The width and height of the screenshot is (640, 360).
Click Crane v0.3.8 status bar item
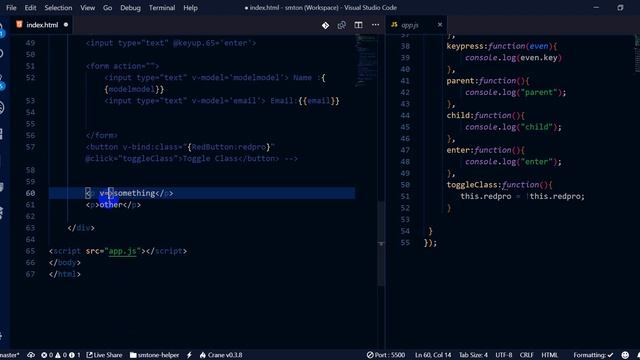point(221,355)
